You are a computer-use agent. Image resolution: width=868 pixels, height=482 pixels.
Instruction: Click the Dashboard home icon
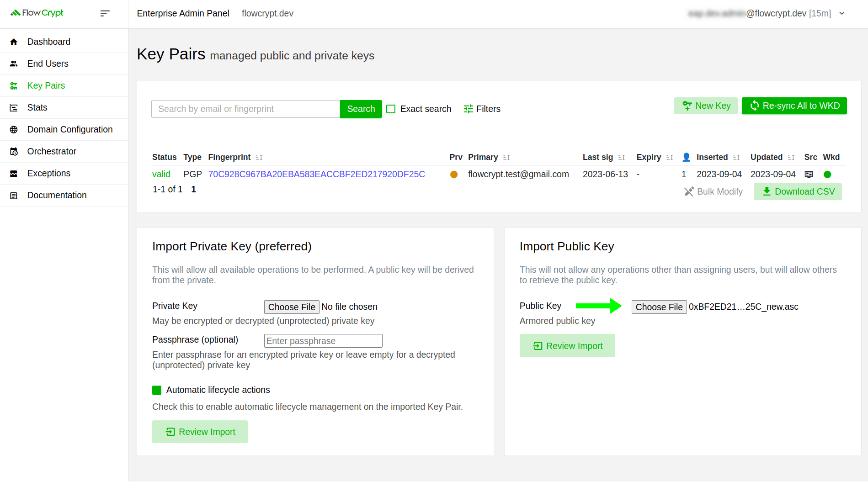[x=14, y=42]
